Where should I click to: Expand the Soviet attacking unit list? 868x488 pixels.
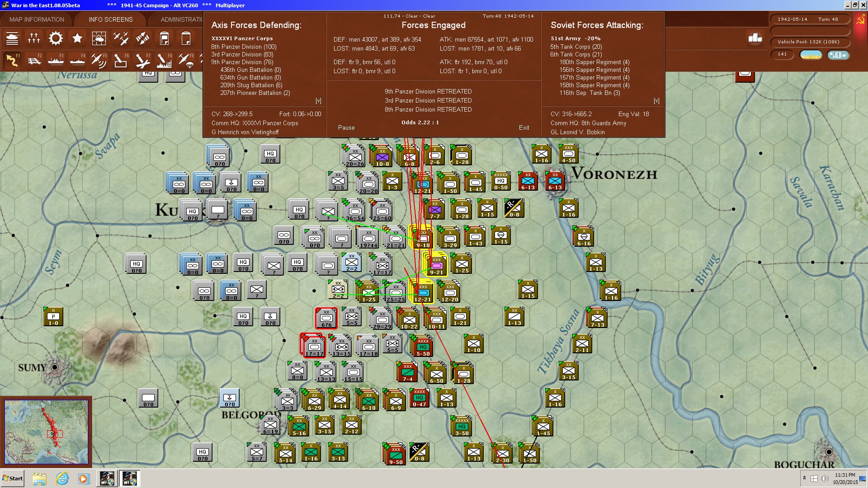pyautogui.click(x=656, y=101)
